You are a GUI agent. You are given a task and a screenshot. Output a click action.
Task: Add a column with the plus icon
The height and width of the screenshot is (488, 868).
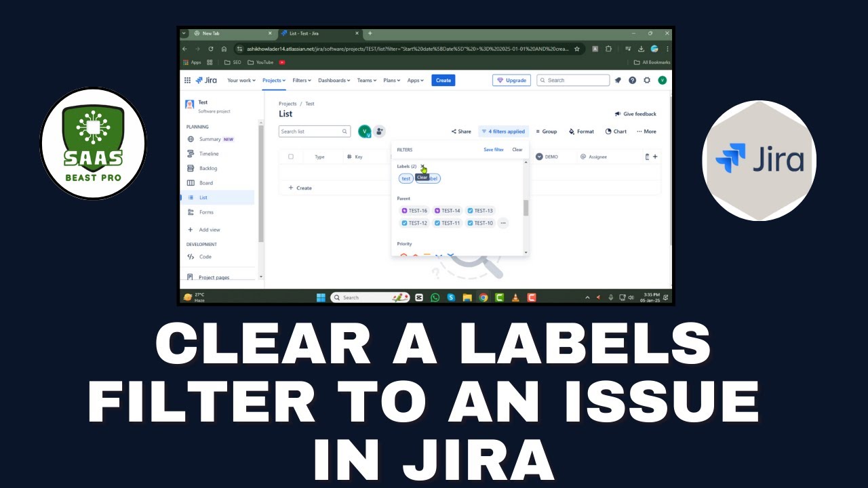655,157
